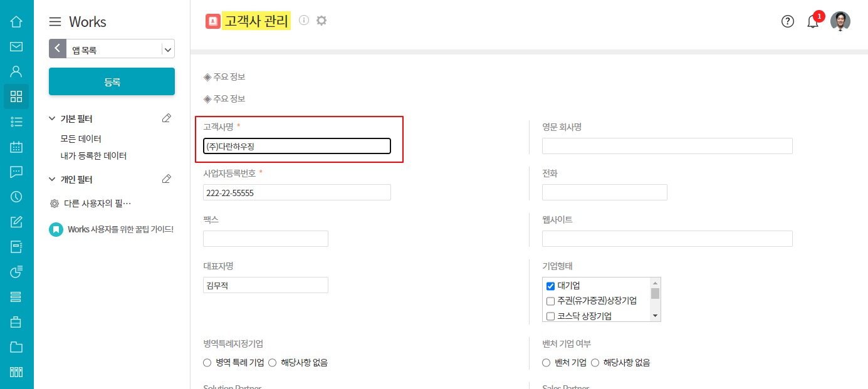
Task: Click the 영문 회사명 input field
Action: tap(667, 146)
